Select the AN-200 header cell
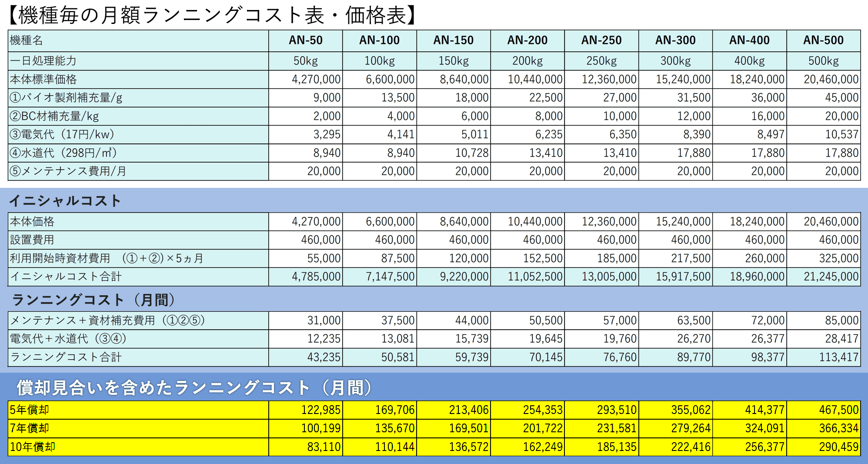This screenshot has width=868, height=464. pyautogui.click(x=527, y=40)
